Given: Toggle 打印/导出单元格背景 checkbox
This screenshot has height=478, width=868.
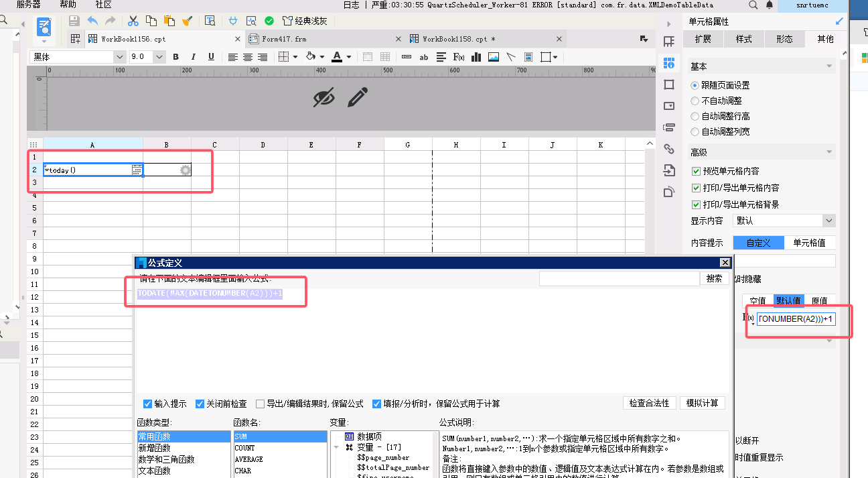Looking at the screenshot, I should [x=696, y=204].
